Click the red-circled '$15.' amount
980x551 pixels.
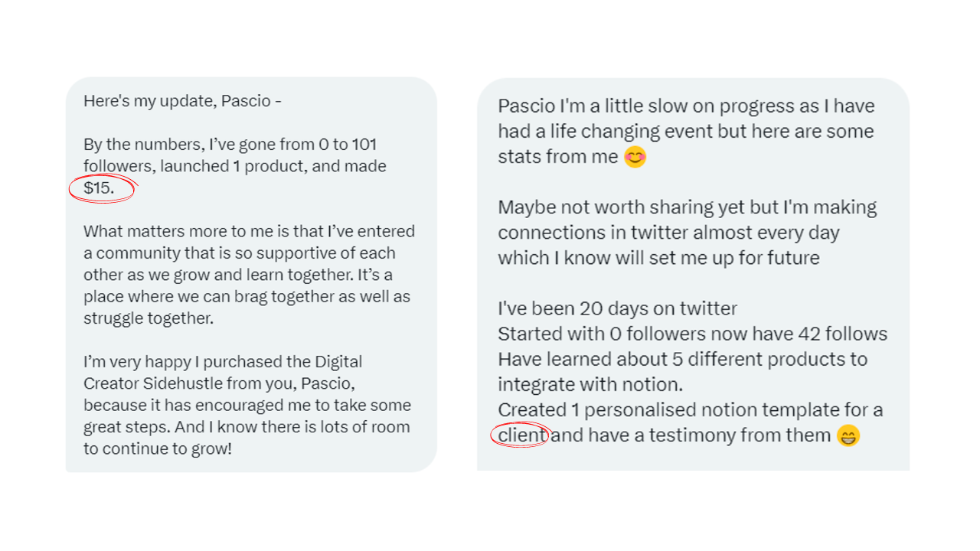point(99,188)
